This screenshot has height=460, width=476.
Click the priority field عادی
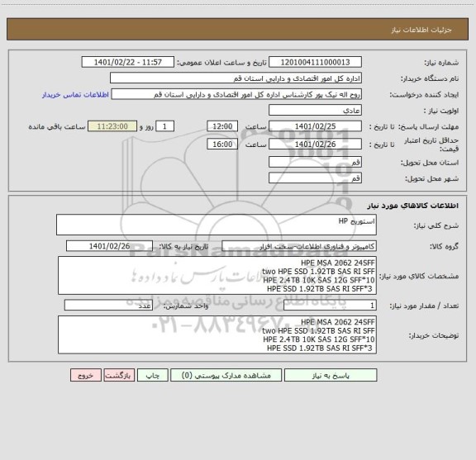point(315,110)
